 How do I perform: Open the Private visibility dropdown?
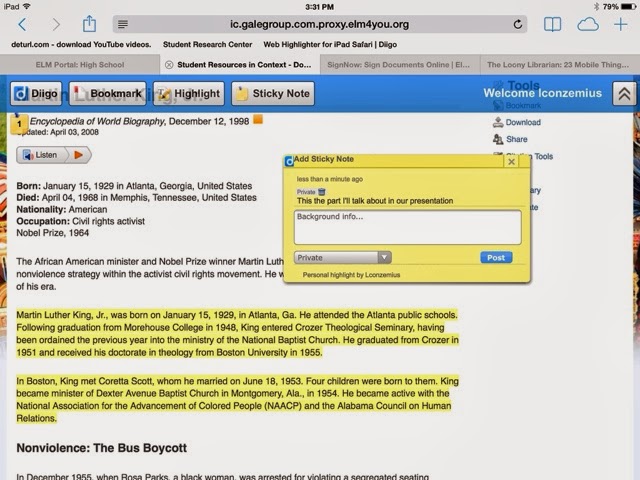[x=342, y=258]
